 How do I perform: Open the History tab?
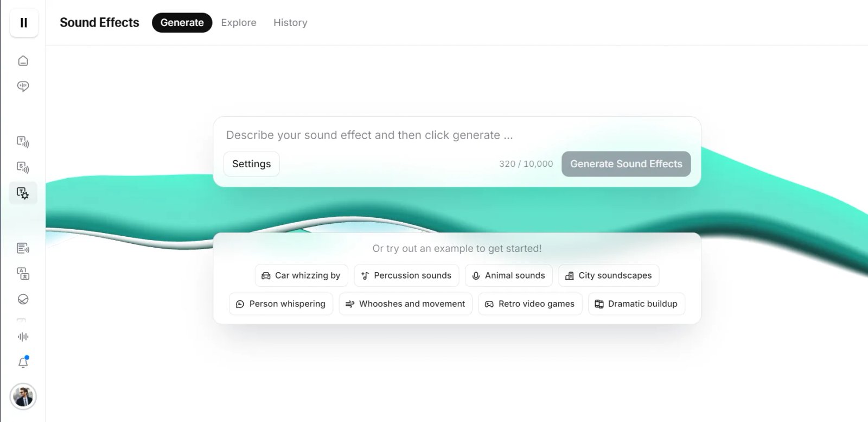(x=290, y=22)
